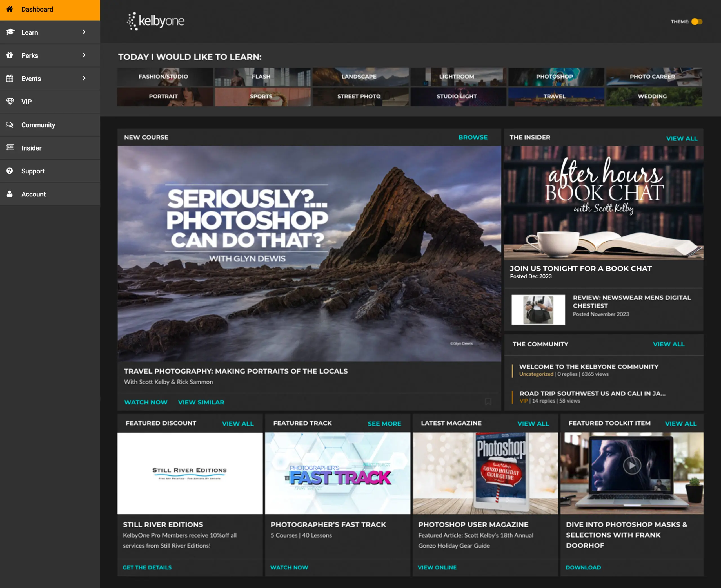Select the Photoshop category tile
Viewport: 721px width, 588px height.
point(556,77)
